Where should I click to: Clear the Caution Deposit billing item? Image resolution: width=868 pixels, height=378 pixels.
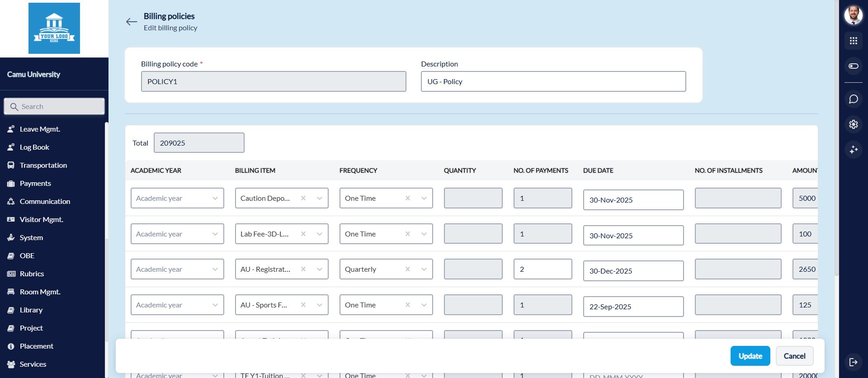click(x=303, y=198)
